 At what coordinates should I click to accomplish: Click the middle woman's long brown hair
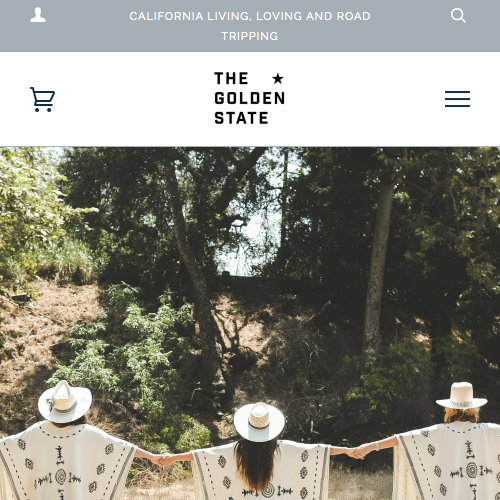pyautogui.click(x=256, y=465)
